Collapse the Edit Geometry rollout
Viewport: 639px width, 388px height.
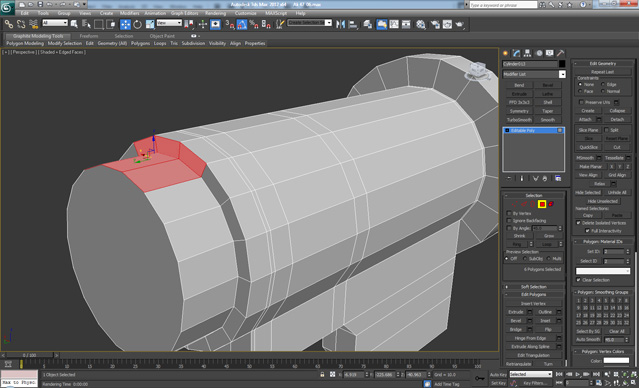[603, 63]
